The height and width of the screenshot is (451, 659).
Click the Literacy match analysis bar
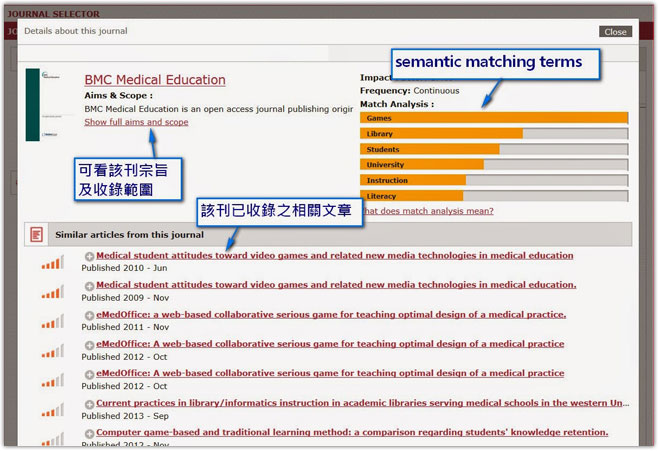[494, 196]
